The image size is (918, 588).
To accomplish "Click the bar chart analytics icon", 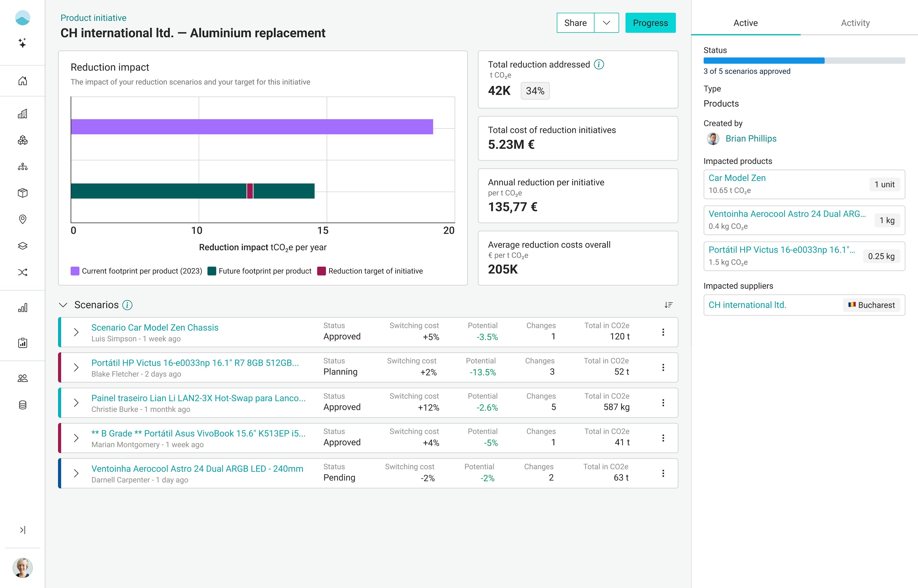I will [x=22, y=308].
